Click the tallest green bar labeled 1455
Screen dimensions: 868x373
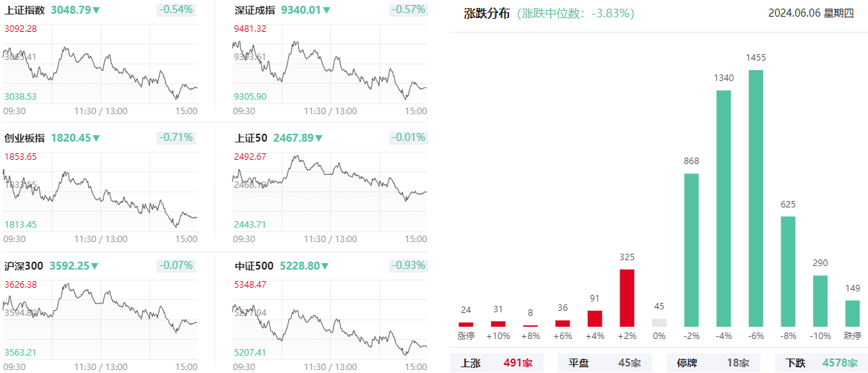(756, 198)
